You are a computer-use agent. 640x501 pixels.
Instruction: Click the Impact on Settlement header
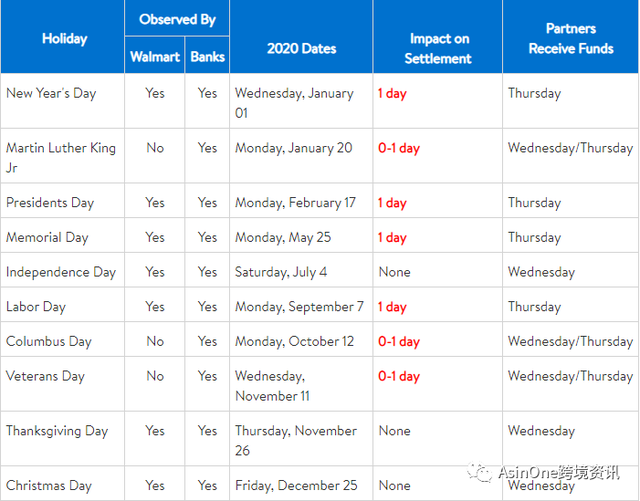[438, 48]
